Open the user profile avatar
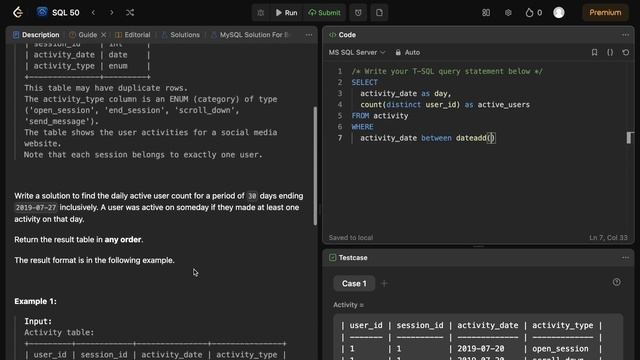640x360 pixels. pyautogui.click(x=559, y=13)
